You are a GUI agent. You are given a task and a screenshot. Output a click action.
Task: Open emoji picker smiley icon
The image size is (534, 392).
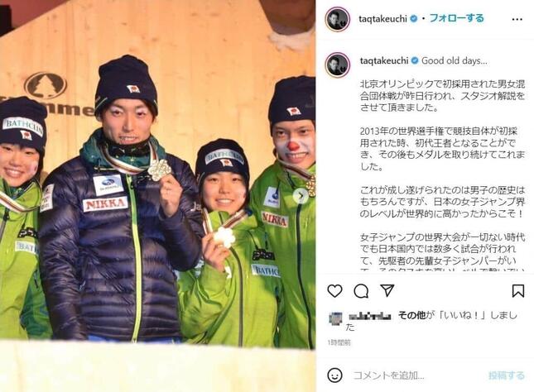click(x=334, y=375)
